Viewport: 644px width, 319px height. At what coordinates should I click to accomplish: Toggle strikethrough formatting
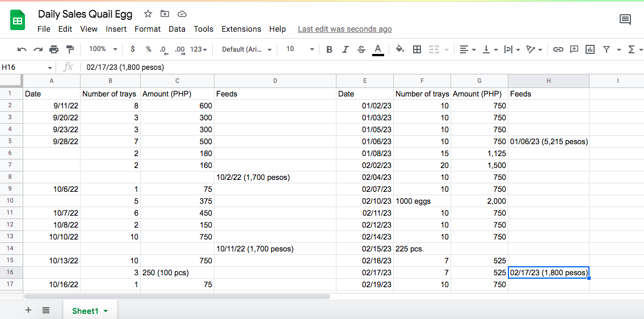coord(361,49)
